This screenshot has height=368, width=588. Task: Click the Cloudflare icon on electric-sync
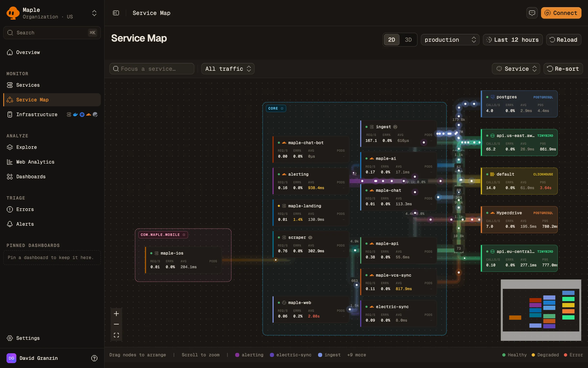(x=372, y=307)
